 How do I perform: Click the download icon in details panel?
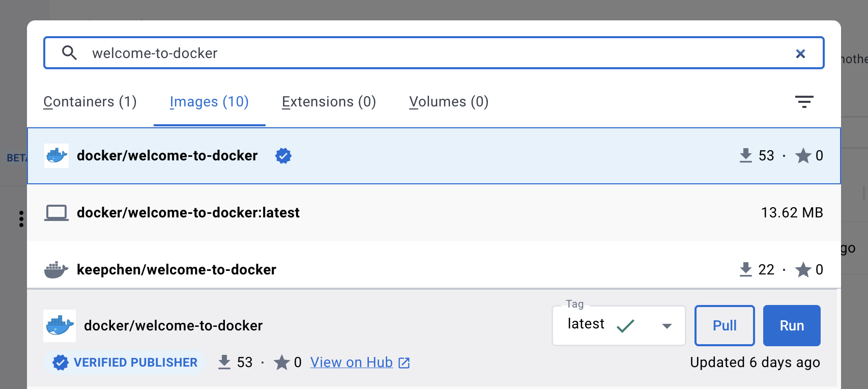[x=224, y=362]
